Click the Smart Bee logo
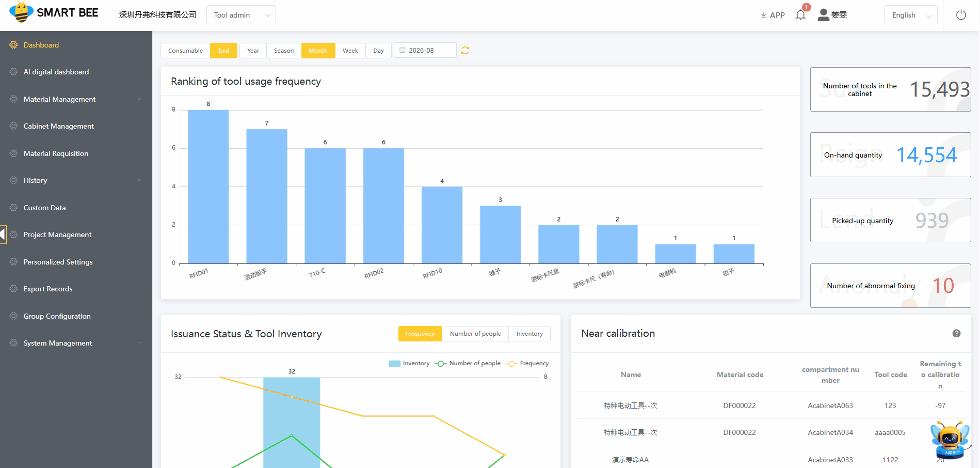This screenshot has height=468, width=980. pyautogui.click(x=54, y=12)
